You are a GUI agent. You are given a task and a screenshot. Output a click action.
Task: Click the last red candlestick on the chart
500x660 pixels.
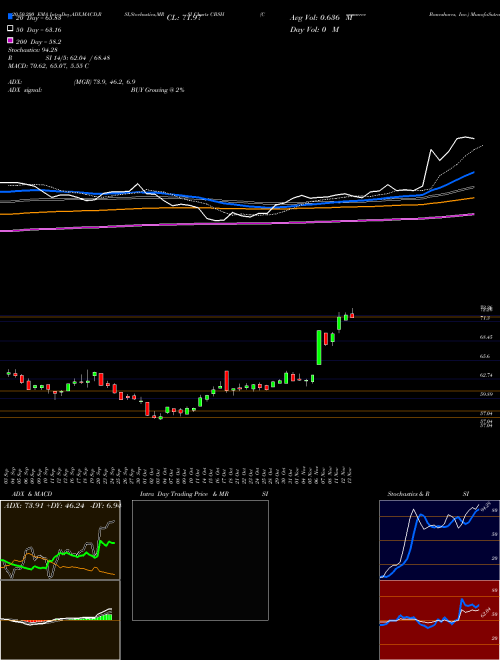(x=352, y=315)
